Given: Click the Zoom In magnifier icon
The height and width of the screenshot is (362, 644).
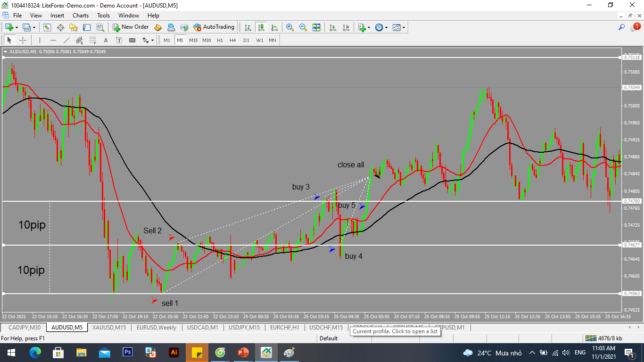Looking at the screenshot, I should [290, 27].
